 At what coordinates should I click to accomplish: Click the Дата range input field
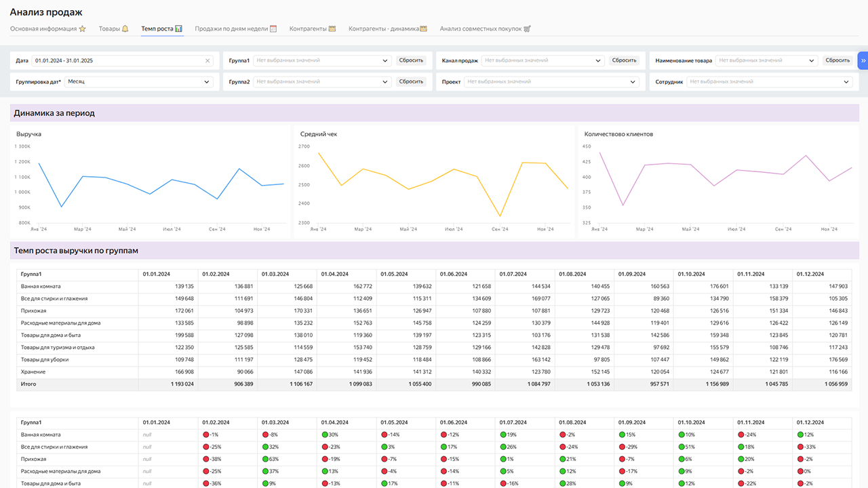click(117, 61)
